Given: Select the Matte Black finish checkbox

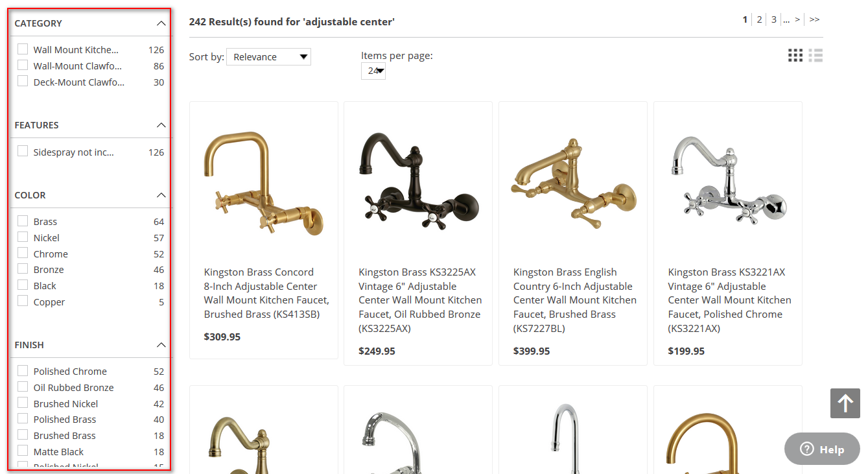Looking at the screenshot, I should pyautogui.click(x=23, y=451).
